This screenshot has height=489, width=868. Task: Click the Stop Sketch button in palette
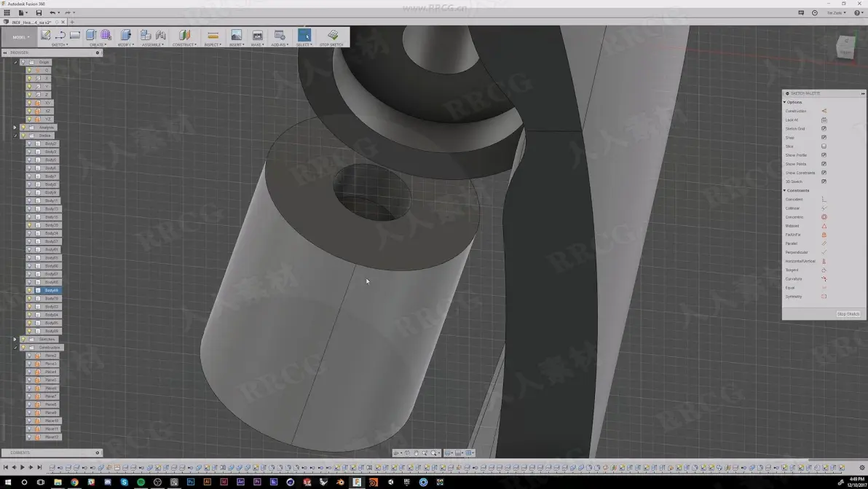click(x=848, y=314)
